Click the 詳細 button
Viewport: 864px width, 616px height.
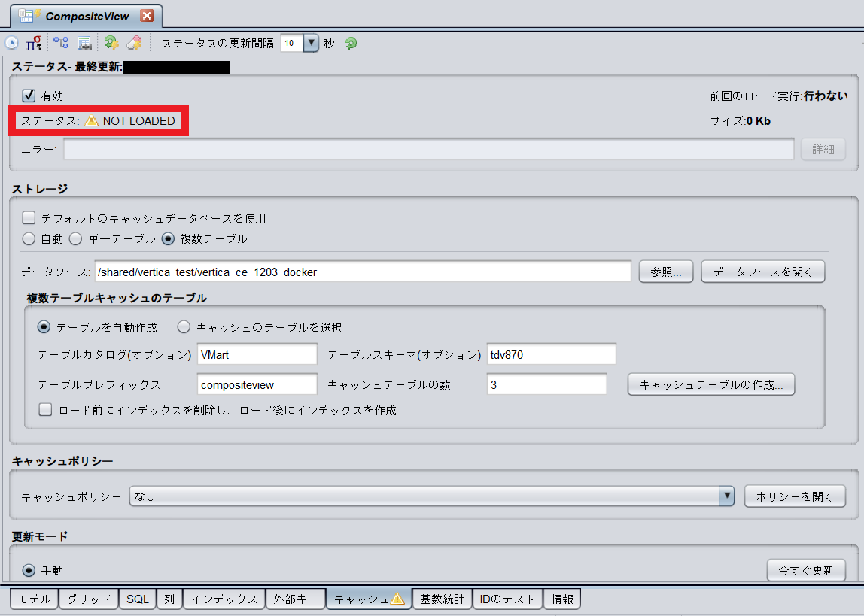pos(823,149)
